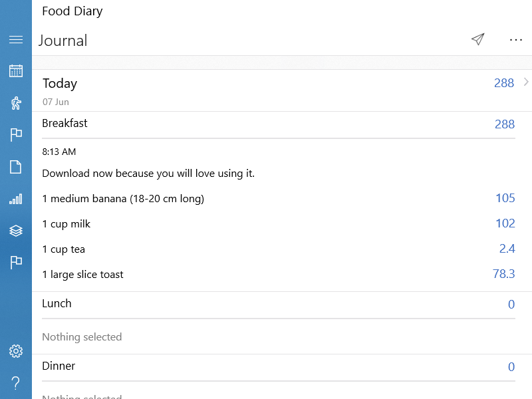The width and height of the screenshot is (532, 399).
Task: Open the settings gear icon
Action: click(16, 351)
